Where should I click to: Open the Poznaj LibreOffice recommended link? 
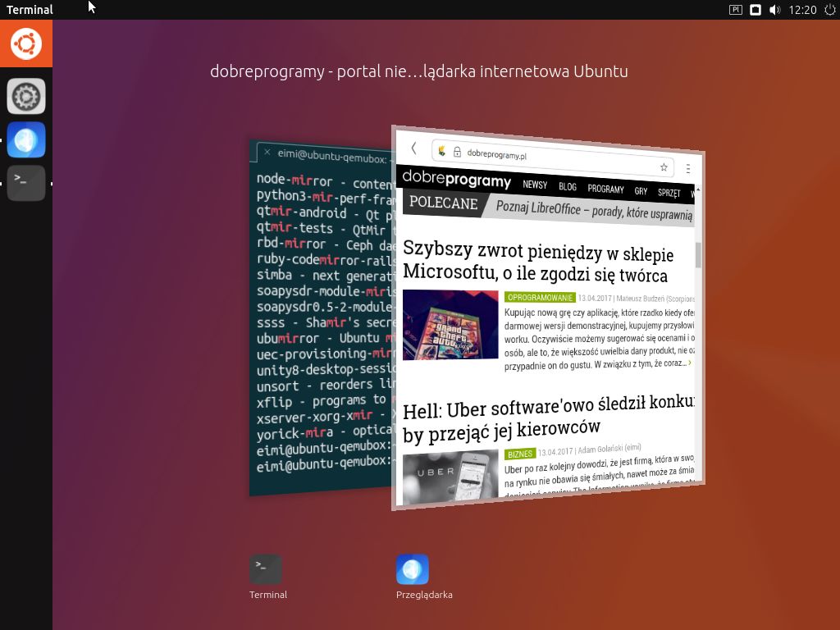(x=594, y=211)
